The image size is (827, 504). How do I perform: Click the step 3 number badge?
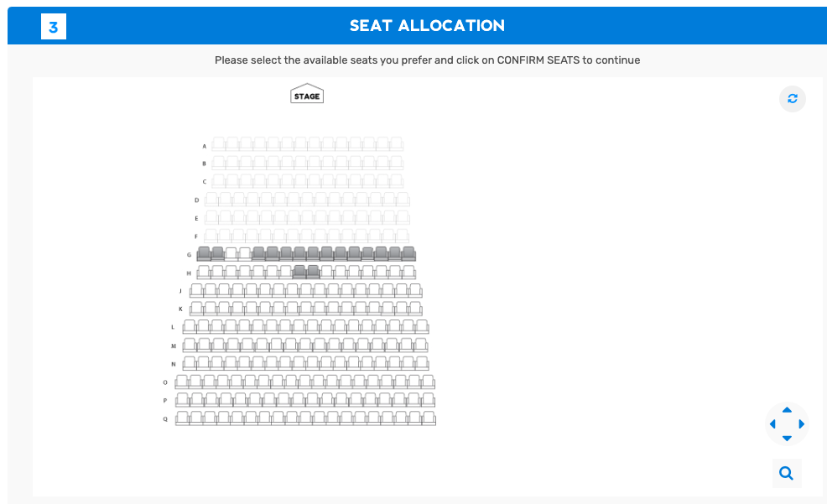point(53,27)
